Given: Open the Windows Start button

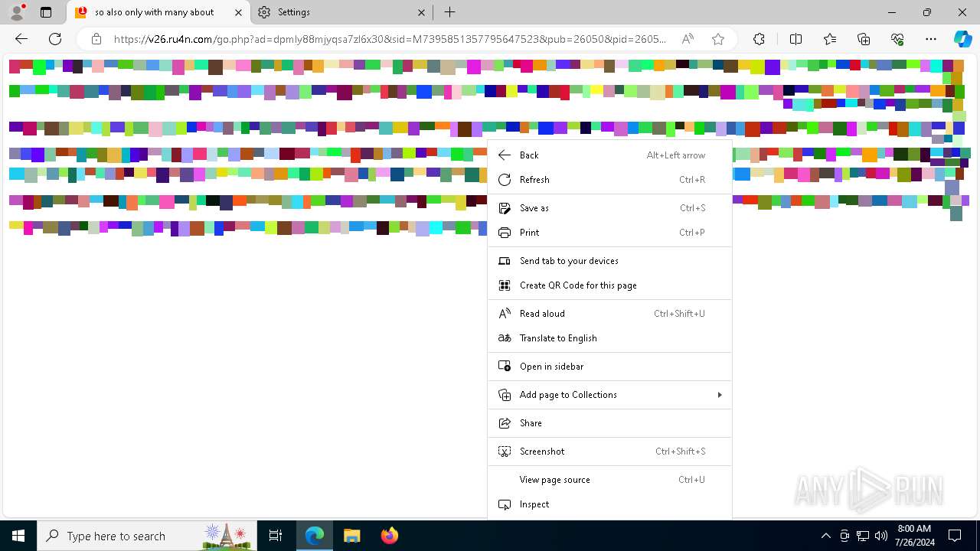Looking at the screenshot, I should coord(18,536).
